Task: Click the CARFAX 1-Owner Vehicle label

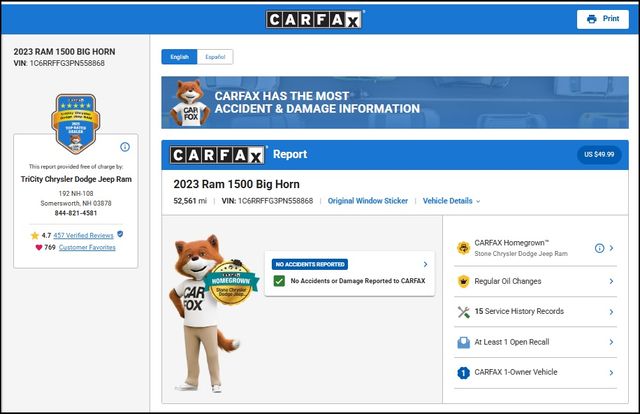Action: (x=516, y=372)
